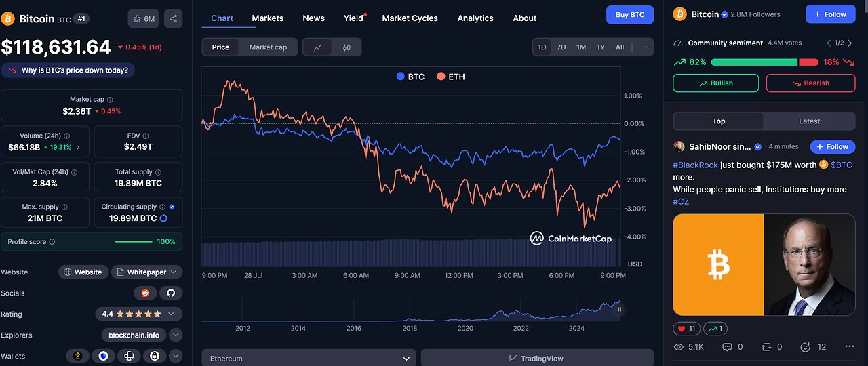This screenshot has height=366, width=868.
Task: Go to next community sentiment page arrow
Action: [851, 43]
